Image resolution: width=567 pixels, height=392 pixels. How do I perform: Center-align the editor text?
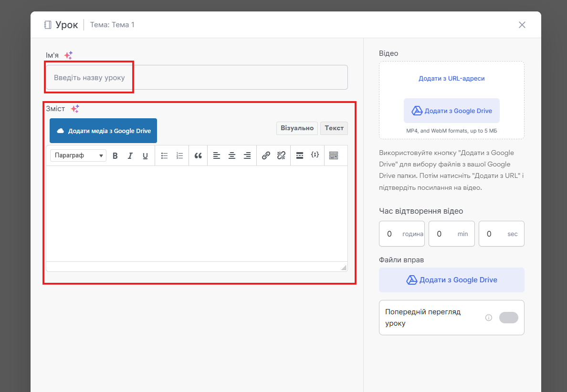click(x=232, y=155)
